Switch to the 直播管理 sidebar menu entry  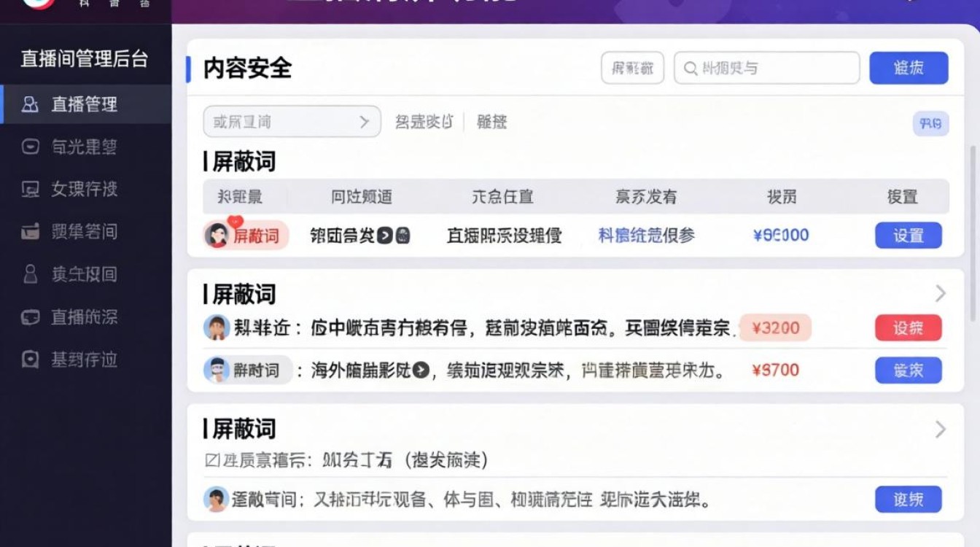pos(86,104)
